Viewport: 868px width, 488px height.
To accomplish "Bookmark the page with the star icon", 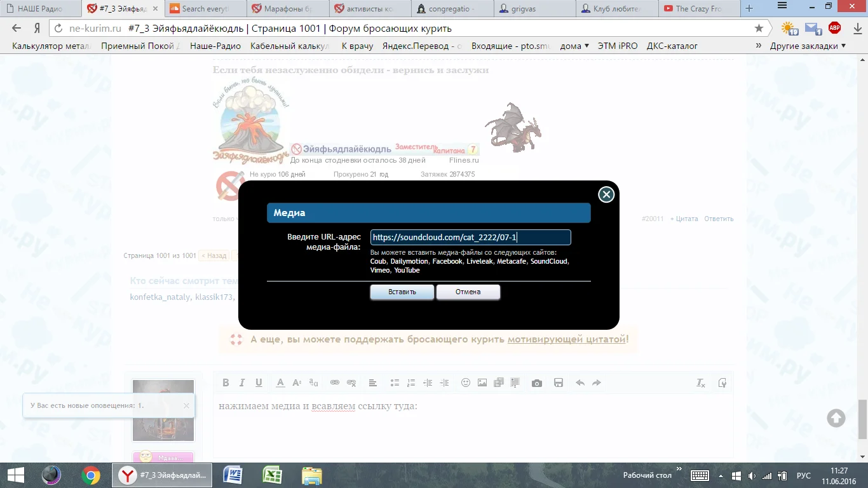I will 759,29.
